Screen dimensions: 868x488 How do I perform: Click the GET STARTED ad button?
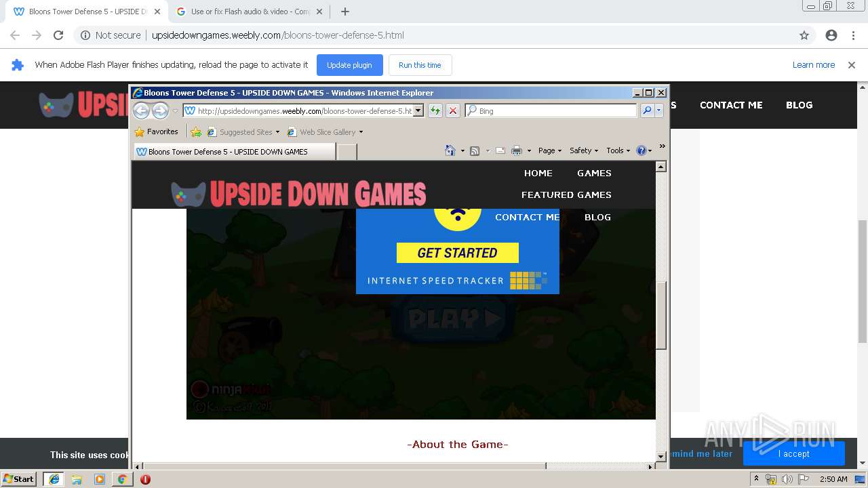(x=458, y=253)
